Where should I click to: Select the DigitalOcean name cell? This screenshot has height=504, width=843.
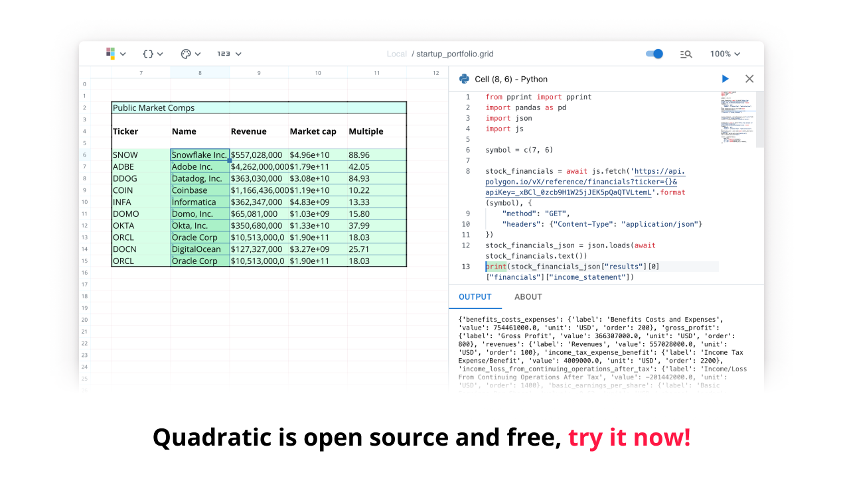click(x=200, y=249)
